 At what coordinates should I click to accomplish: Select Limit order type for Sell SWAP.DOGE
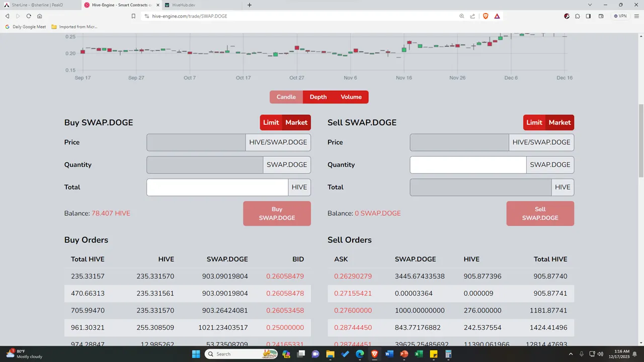pyautogui.click(x=534, y=122)
